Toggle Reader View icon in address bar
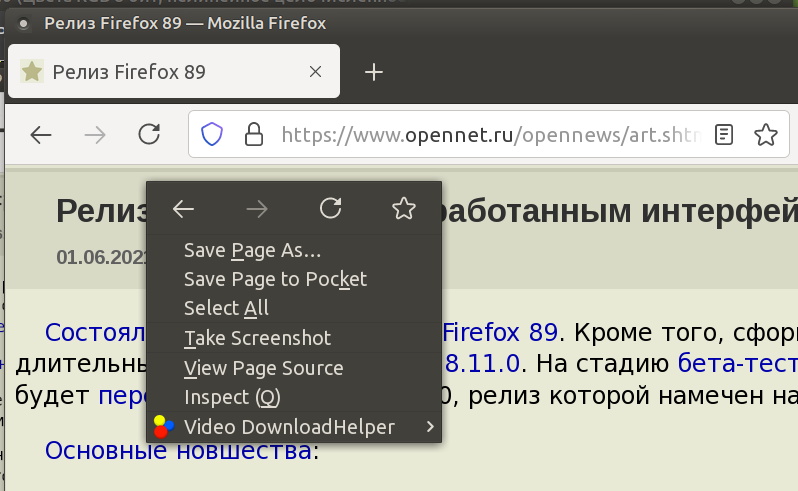Screen dimensions: 798x491 pyautogui.click(x=724, y=135)
